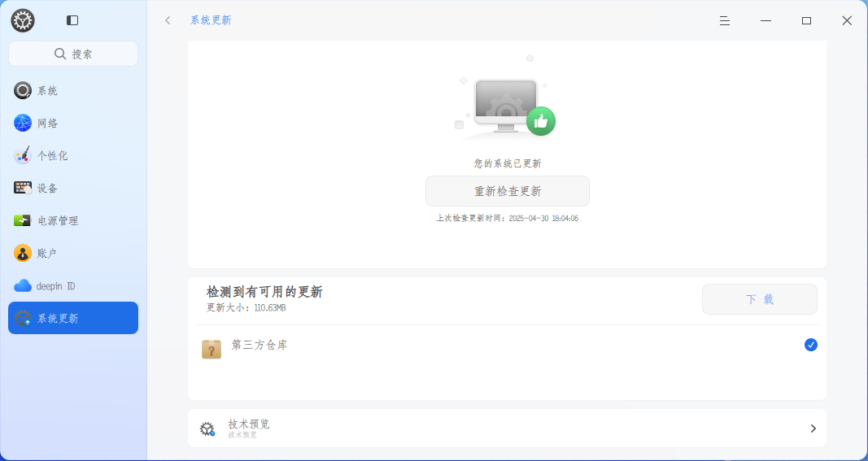Click the 个性化 paintbrush icon
The width and height of the screenshot is (868, 461).
tap(23, 155)
